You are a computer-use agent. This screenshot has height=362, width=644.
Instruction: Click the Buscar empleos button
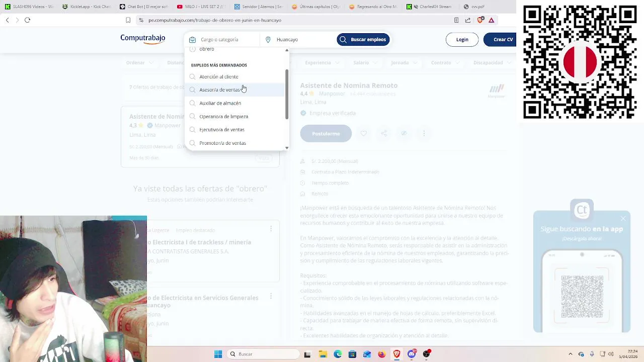[x=363, y=40]
